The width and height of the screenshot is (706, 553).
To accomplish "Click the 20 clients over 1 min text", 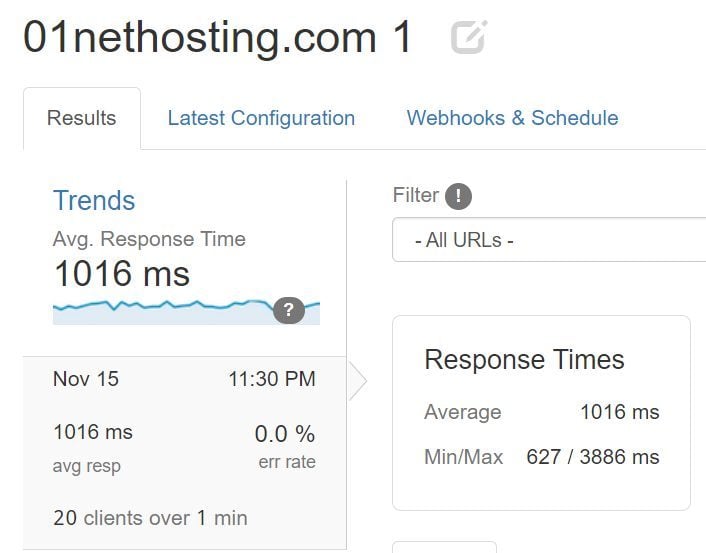I will [150, 518].
